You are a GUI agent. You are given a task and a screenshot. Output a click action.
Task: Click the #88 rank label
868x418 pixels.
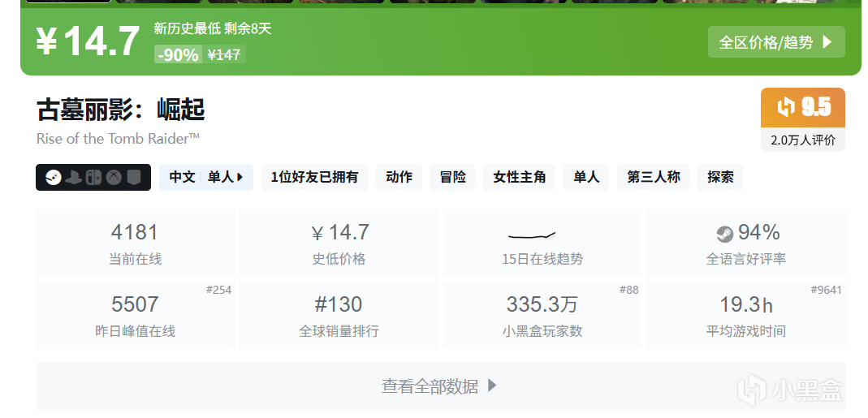click(628, 290)
